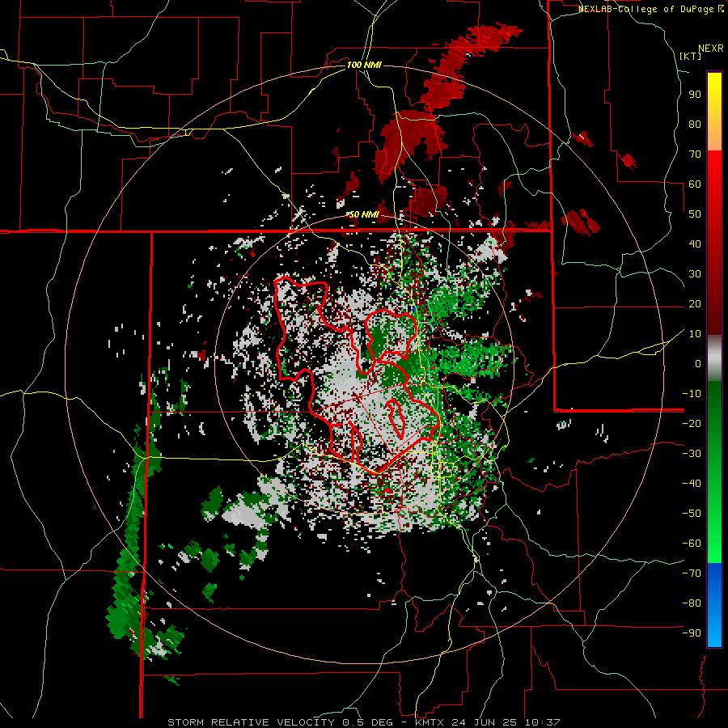This screenshot has width=728, height=728.
Task: Click the "50 NMI" range ring label
Action: coord(364,214)
